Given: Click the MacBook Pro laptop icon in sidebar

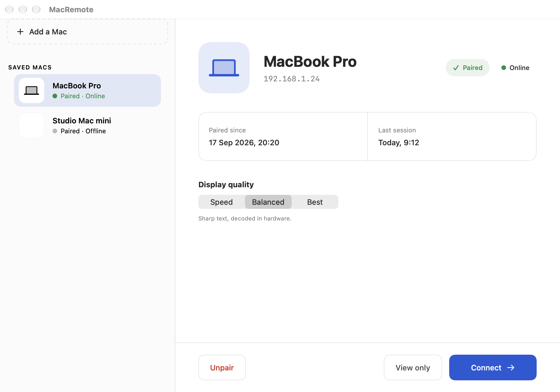Looking at the screenshot, I should coord(32,90).
